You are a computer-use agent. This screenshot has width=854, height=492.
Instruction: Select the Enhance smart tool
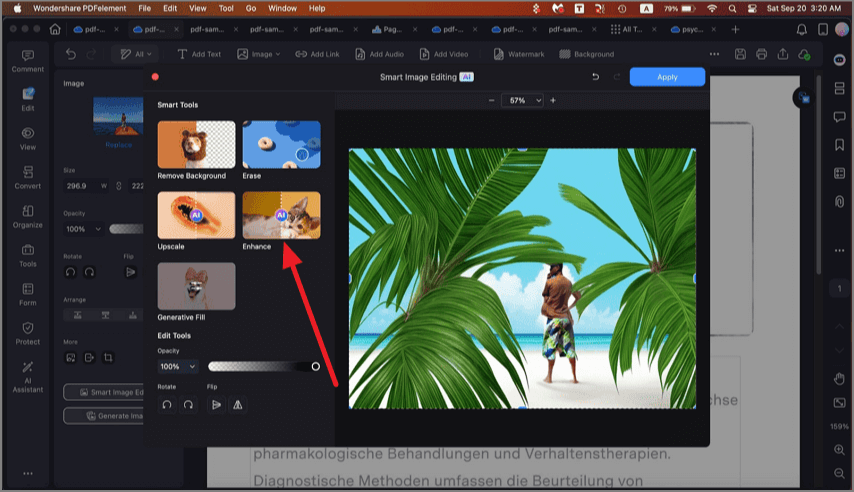tap(282, 221)
